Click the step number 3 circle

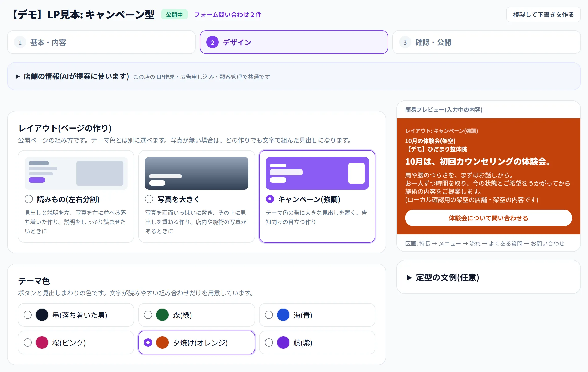coord(405,42)
